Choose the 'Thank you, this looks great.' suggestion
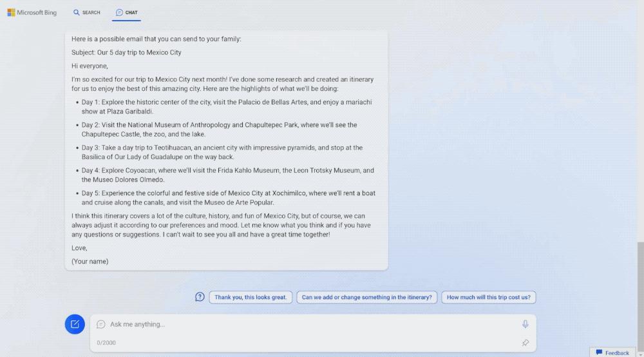Viewport: 644px width, 357px height. (x=251, y=297)
